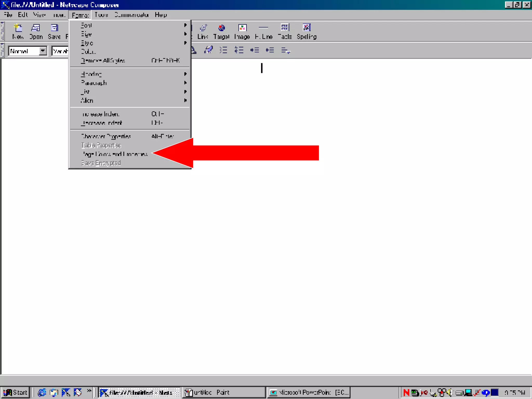Switch to untitled Paint taskbar button
This screenshot has width=532, height=399.
tap(223, 392)
